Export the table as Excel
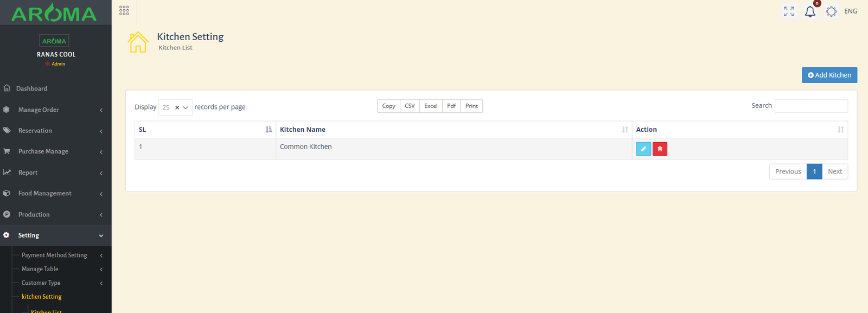The image size is (868, 313). [x=431, y=106]
